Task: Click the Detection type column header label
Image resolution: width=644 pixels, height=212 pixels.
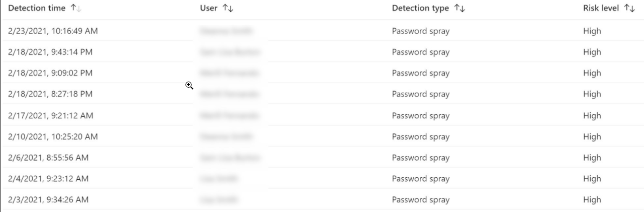Action: pyautogui.click(x=420, y=8)
